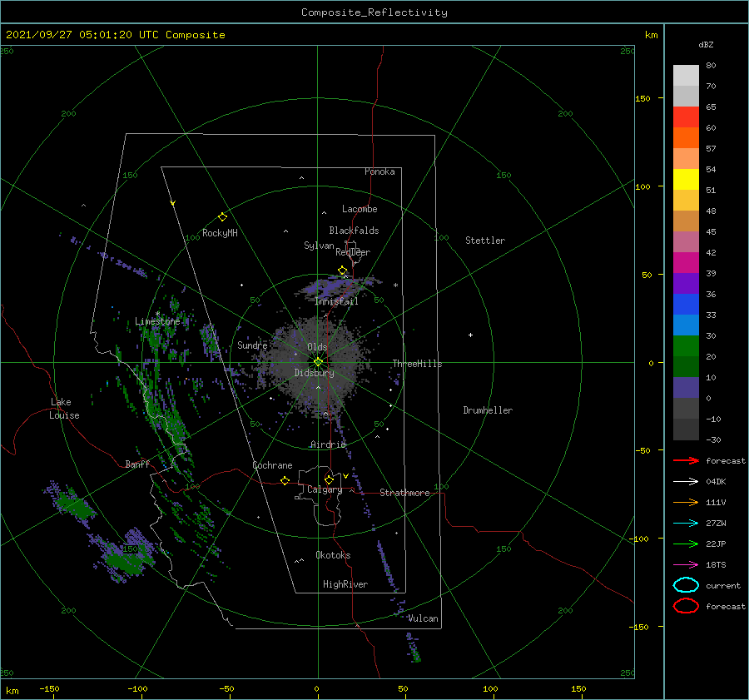This screenshot has width=749, height=700.
Task: Click the magenta 18TS arrow icon
Action: 686,565
